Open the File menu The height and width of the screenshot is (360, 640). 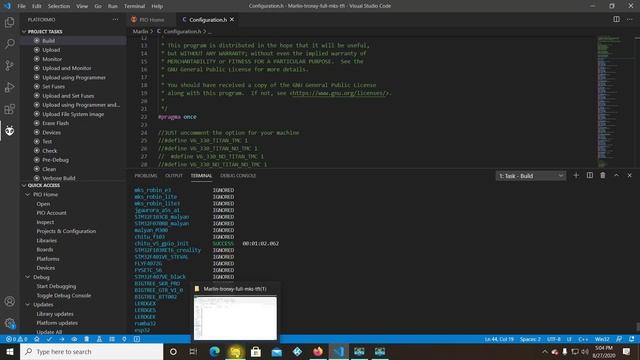click(x=22, y=6)
